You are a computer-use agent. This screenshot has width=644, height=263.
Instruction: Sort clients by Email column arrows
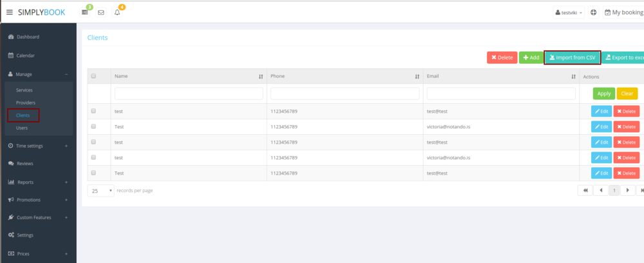tap(573, 76)
